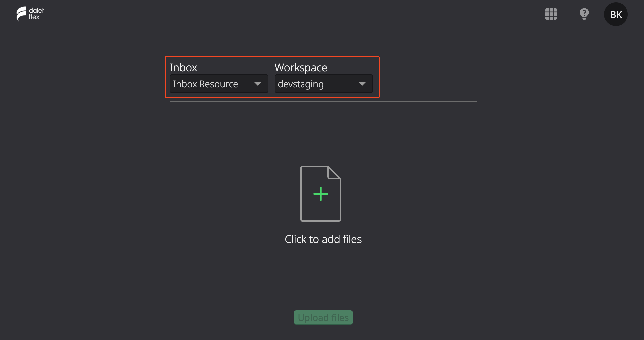Image resolution: width=644 pixels, height=340 pixels.
Task: Open the help question mark icon
Action: click(x=584, y=14)
